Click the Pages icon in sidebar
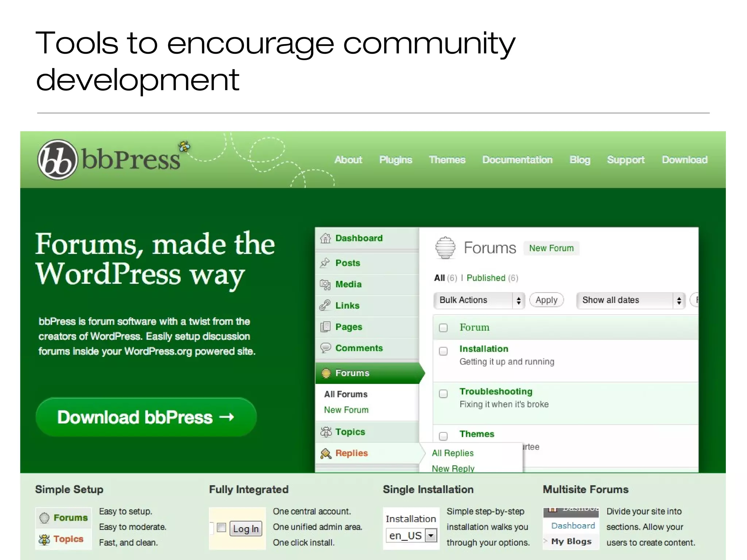747x560 pixels. pos(325,327)
